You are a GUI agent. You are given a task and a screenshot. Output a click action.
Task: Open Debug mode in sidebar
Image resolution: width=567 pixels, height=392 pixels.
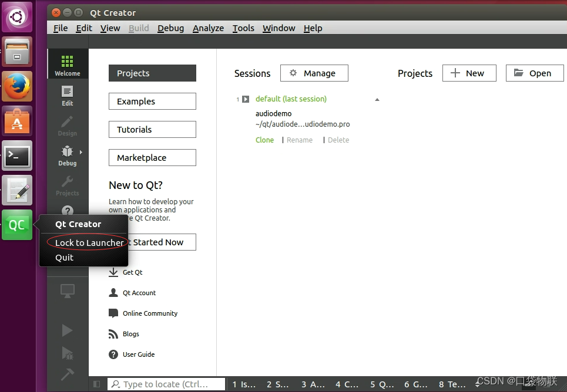tap(68, 156)
